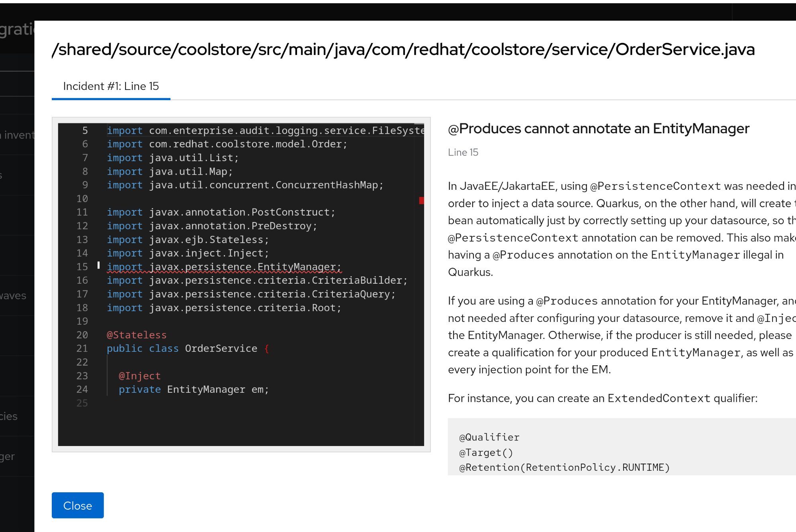796x532 pixels.
Task: Click the import java.util.concurrent.ConcurrentHashMap line
Action: pyautogui.click(x=245, y=185)
